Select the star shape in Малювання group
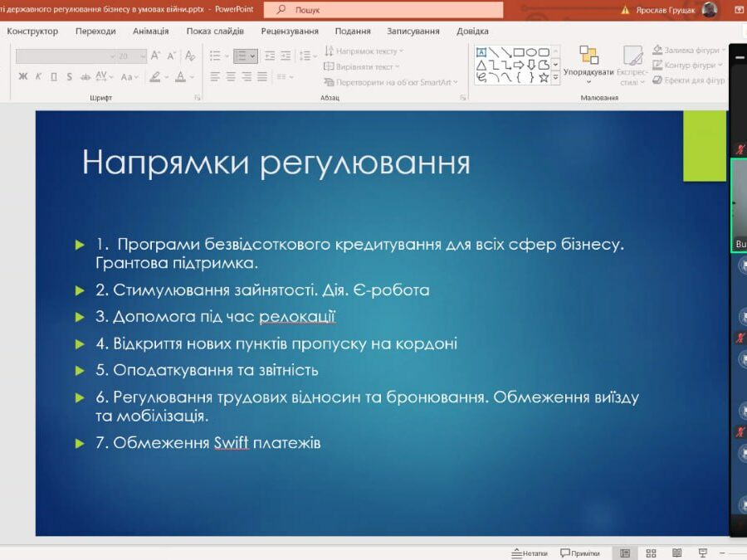Screen dimensions: 747x560 pos(543,77)
